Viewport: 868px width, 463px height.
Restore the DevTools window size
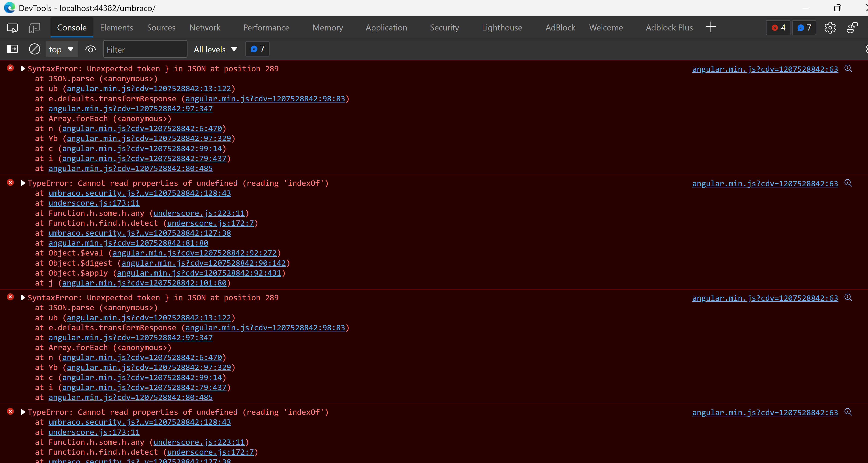click(x=838, y=8)
